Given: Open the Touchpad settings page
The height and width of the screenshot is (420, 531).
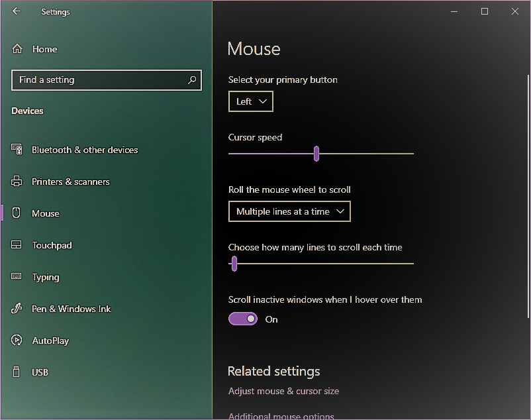Looking at the screenshot, I should coord(52,245).
